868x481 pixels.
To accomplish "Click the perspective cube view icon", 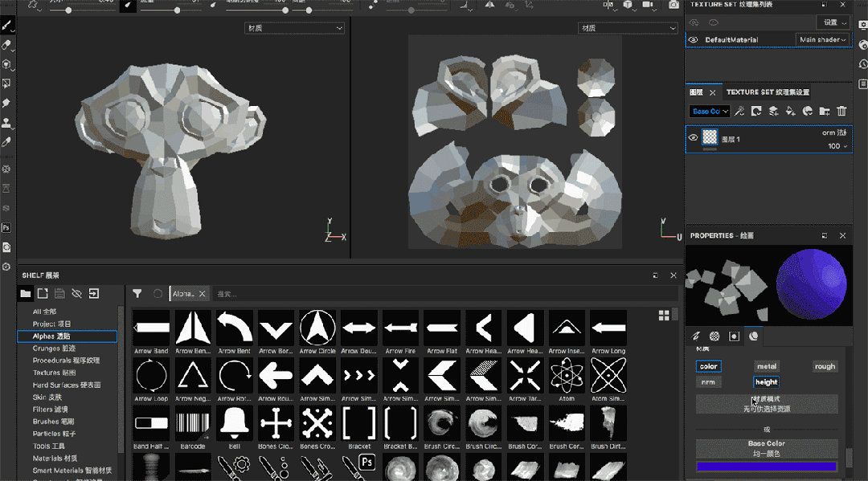I will pos(628,5).
